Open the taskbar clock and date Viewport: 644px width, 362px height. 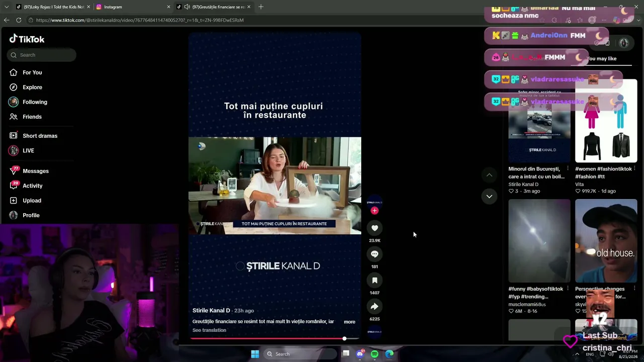[x=627, y=354]
